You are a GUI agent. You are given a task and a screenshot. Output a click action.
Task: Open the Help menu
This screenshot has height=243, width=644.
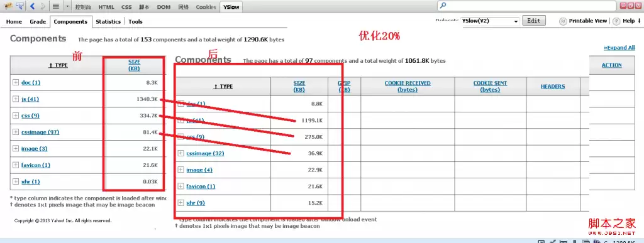tap(628, 21)
